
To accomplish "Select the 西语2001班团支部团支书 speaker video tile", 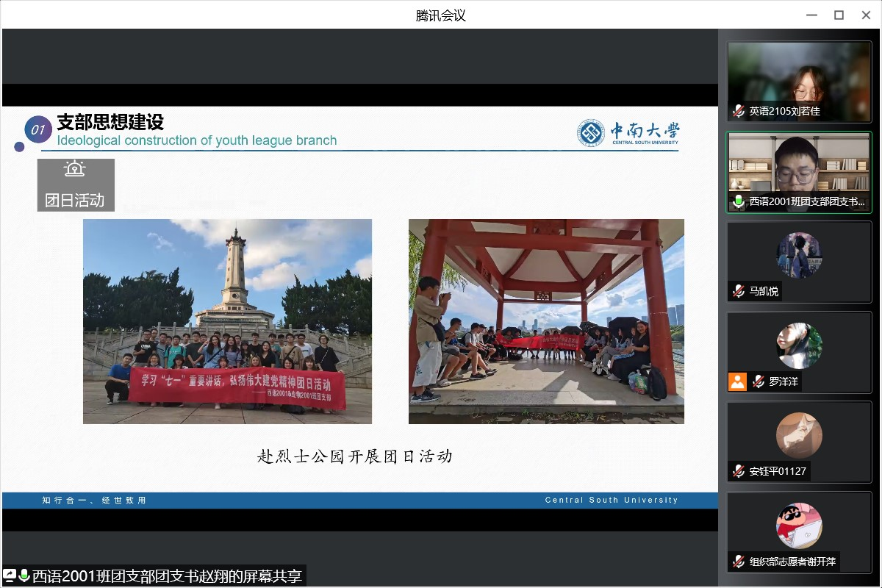I will coord(799,171).
